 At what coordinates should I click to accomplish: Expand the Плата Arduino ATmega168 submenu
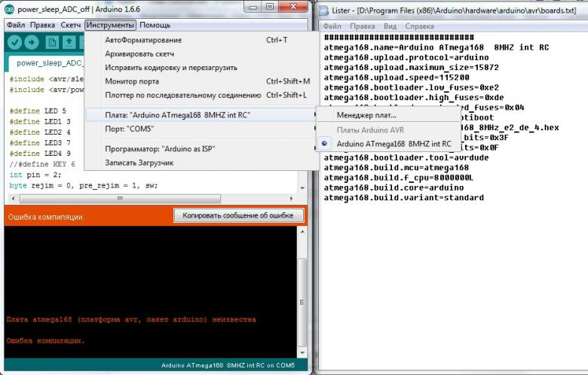[201, 115]
